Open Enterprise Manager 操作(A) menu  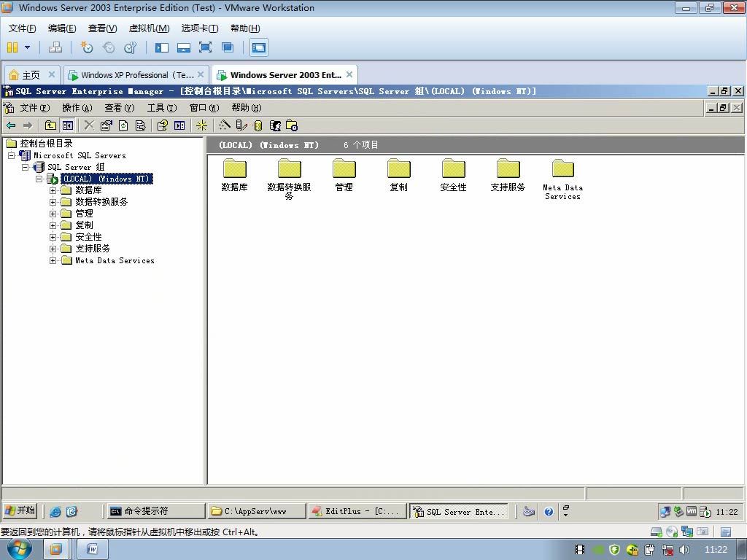[77, 108]
